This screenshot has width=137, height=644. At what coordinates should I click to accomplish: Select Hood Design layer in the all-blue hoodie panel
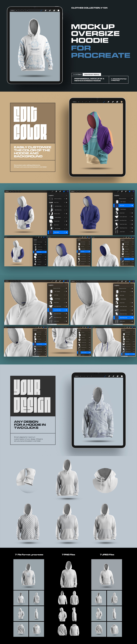(124, 209)
